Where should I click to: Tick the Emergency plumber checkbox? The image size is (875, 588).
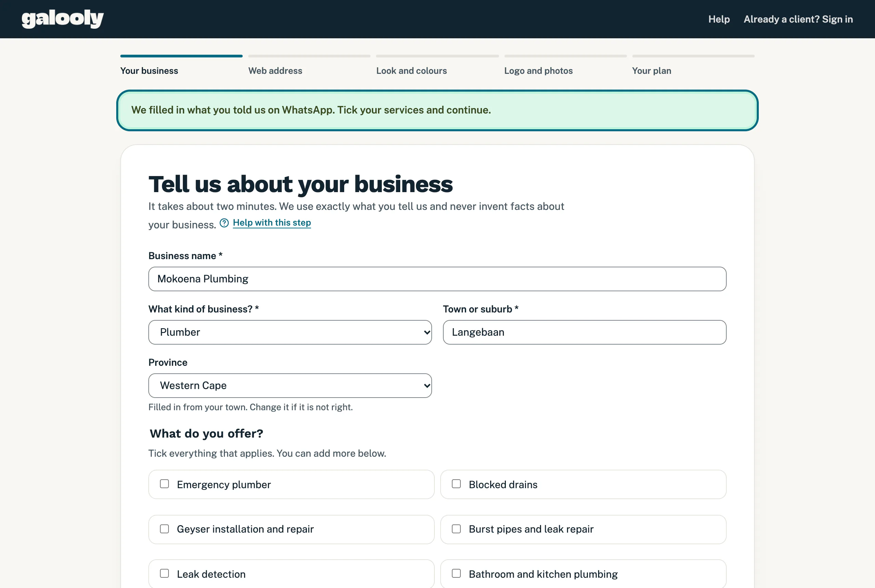click(x=164, y=484)
